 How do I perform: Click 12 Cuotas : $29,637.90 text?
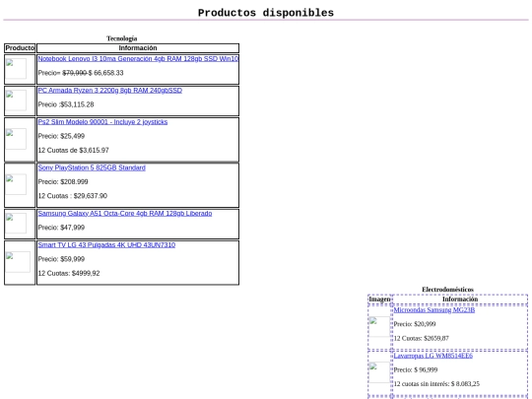(x=73, y=196)
